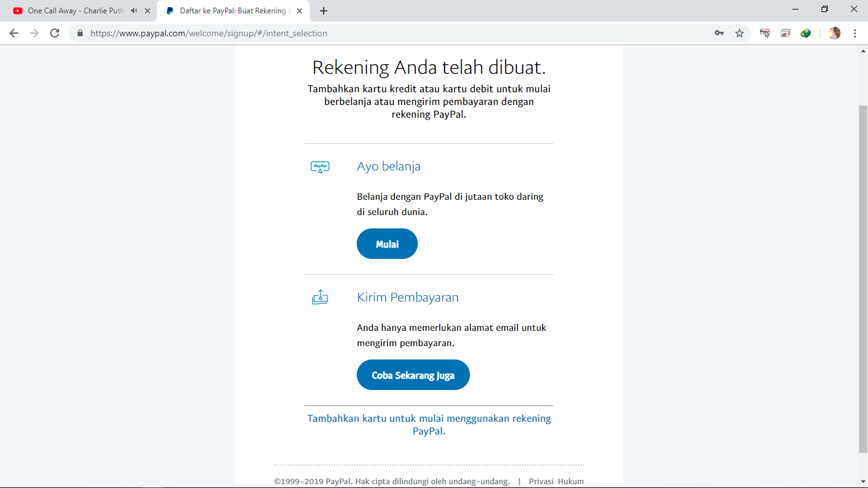
Task: Bookmark this page with the star icon
Action: [740, 33]
